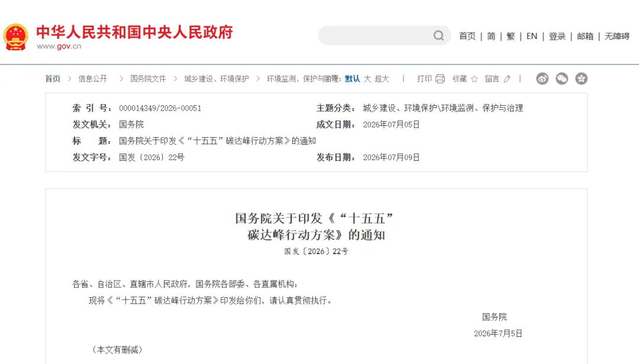Open 国务院文件 breadcrumb link
Image resolution: width=639 pixels, height=364 pixels.
[x=148, y=79]
